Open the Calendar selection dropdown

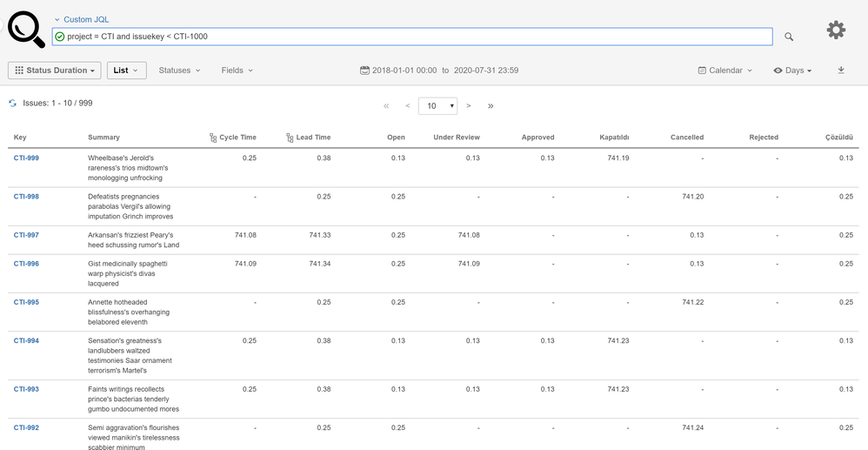725,71
